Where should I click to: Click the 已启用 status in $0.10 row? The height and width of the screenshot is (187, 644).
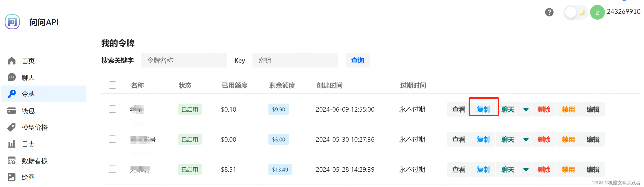pyautogui.click(x=190, y=109)
